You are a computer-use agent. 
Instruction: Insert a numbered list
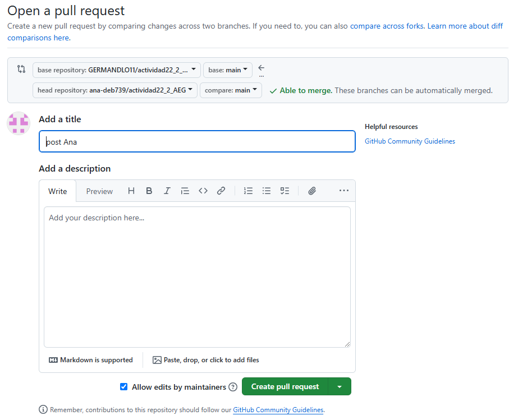(248, 191)
